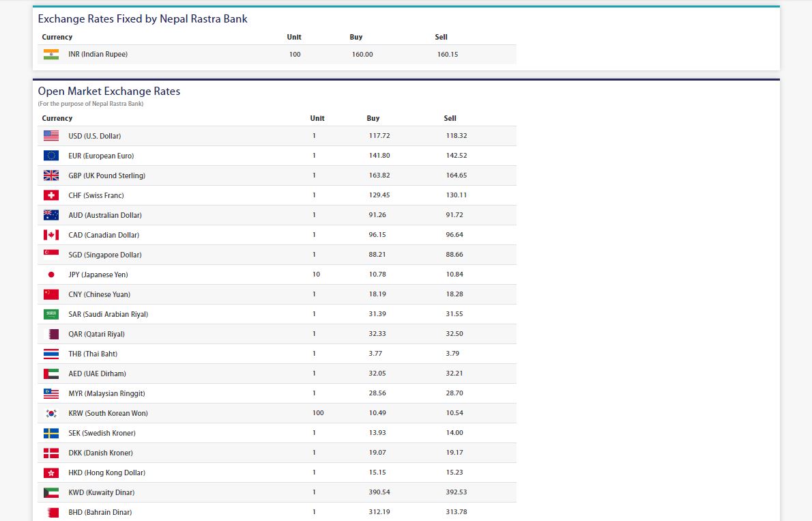812x521 pixels.
Task: Click the Singapore flag icon
Action: click(50, 255)
